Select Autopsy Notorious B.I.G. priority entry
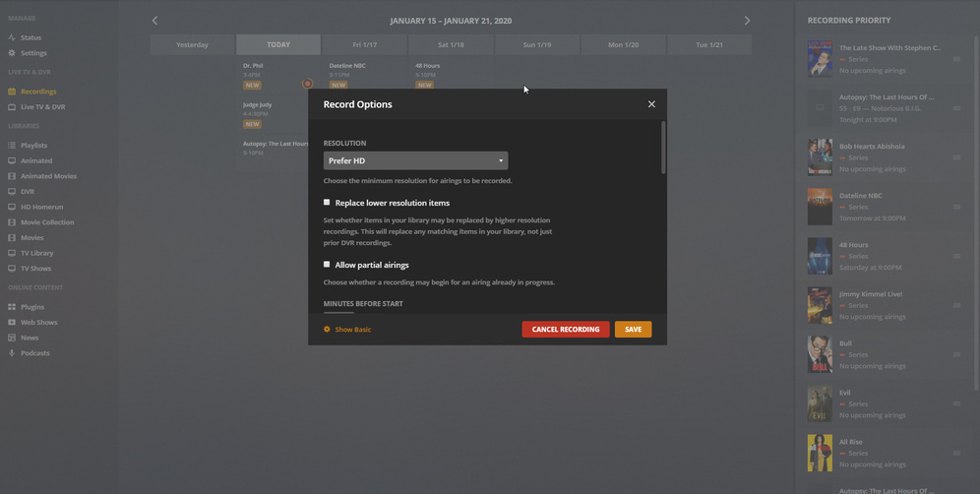 (x=885, y=108)
